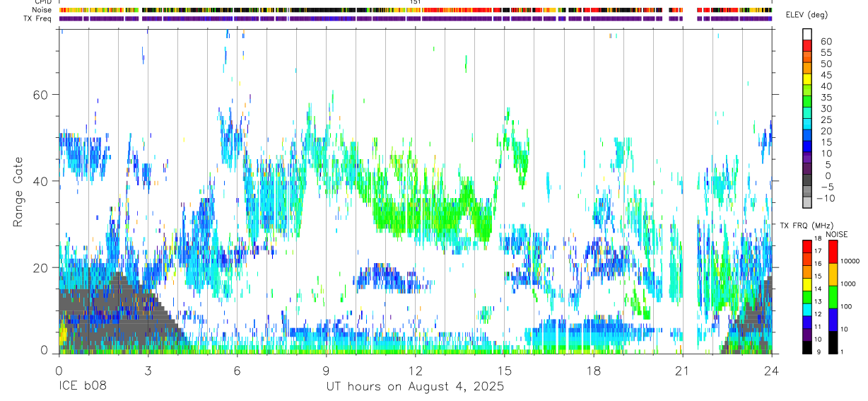Click the Range Gate y-axis title

(x=18, y=192)
